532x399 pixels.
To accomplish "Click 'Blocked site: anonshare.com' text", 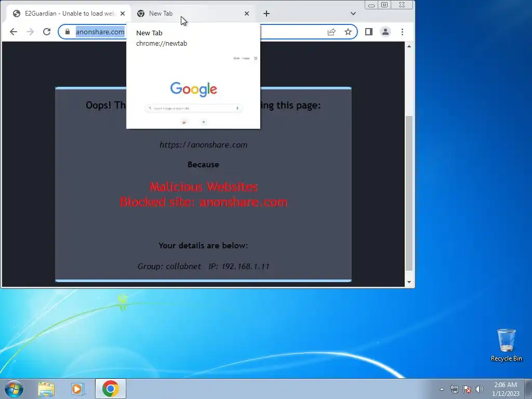I will [204, 202].
